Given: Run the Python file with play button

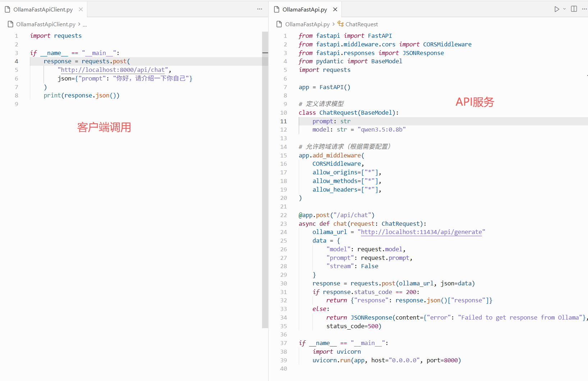Looking at the screenshot, I should (557, 9).
